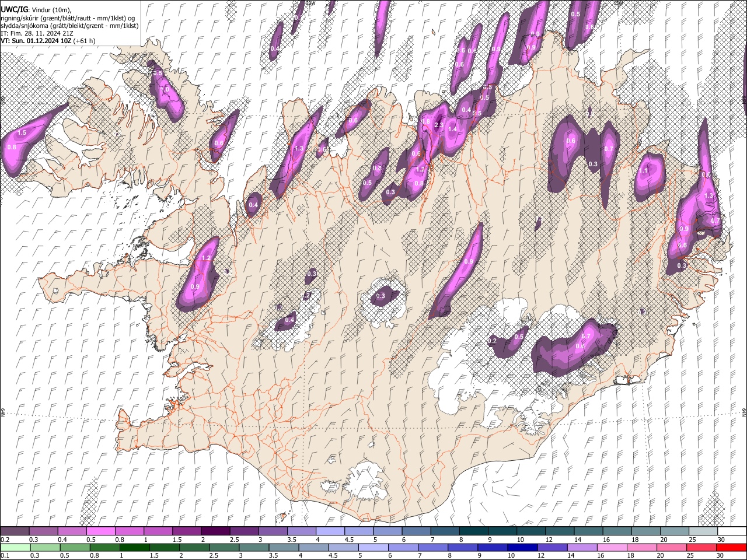Pick the pale green rain swatch between 0.1 and 0.3
Image resolution: width=747 pixels, height=560 pixels.
pos(15,547)
